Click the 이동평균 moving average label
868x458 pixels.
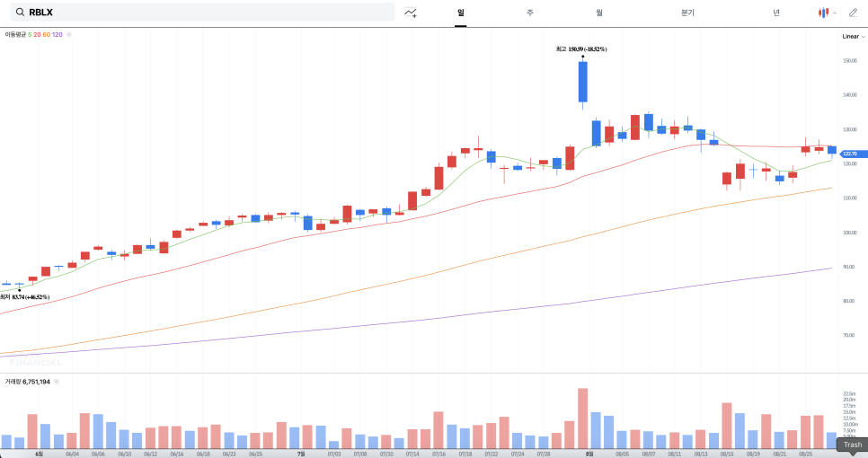click(x=15, y=34)
